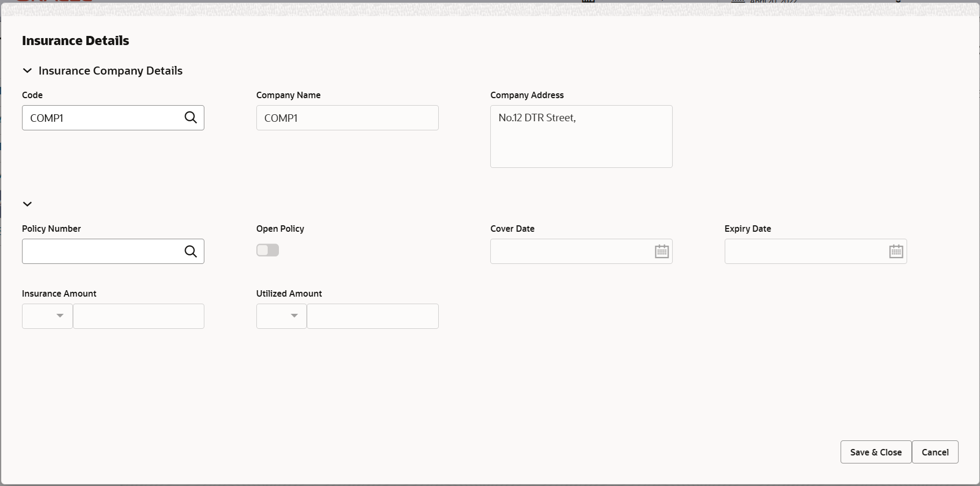The image size is (980, 486).
Task: Click the search icon in Code field
Action: [x=190, y=117]
